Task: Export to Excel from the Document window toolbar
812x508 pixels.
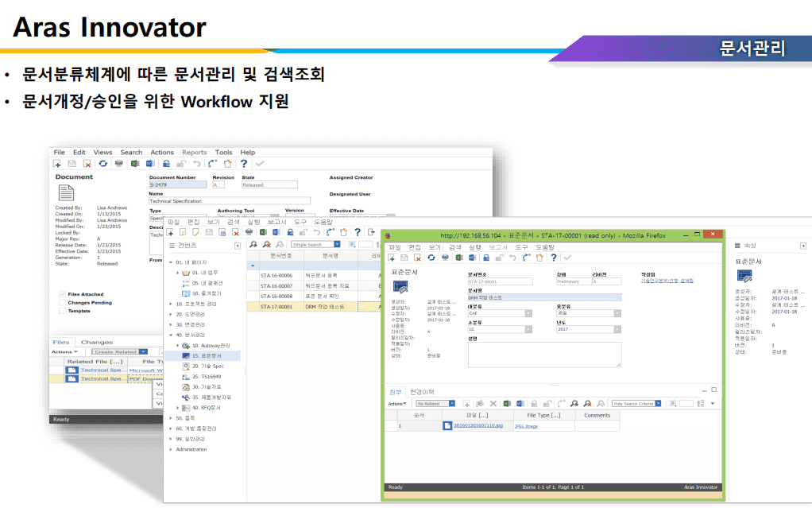Action: point(134,164)
